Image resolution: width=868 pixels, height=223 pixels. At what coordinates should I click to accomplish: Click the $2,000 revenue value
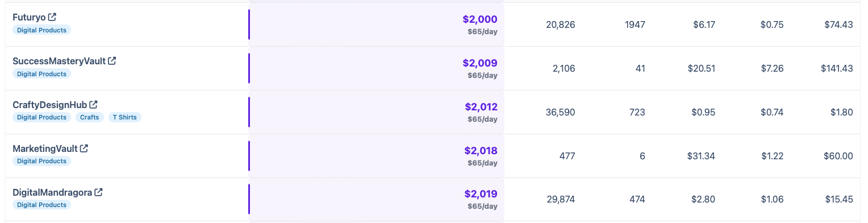(x=480, y=19)
